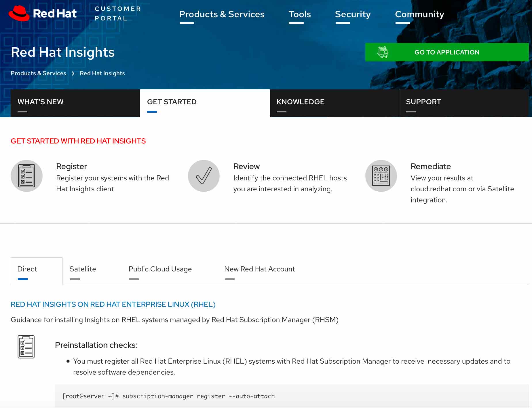Click the Go To Application button
The width and height of the screenshot is (532, 408).
click(x=446, y=52)
